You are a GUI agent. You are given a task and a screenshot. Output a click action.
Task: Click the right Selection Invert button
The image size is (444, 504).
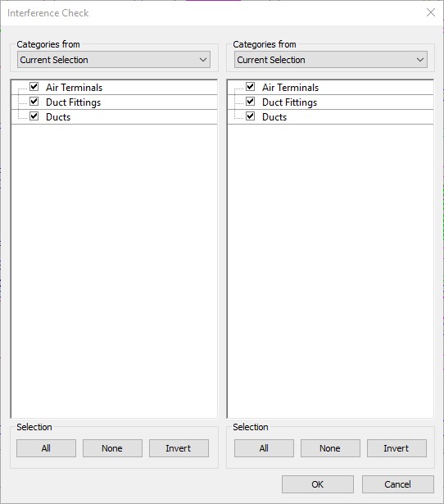coord(396,448)
